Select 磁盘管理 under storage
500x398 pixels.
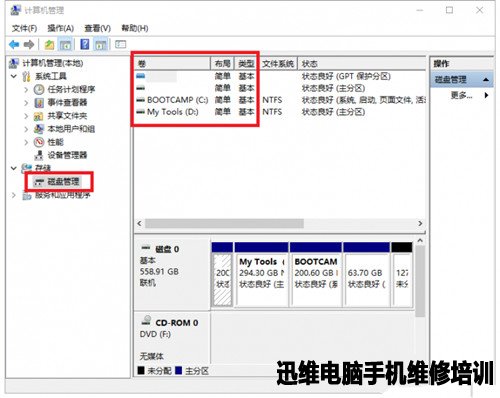pyautogui.click(x=63, y=182)
